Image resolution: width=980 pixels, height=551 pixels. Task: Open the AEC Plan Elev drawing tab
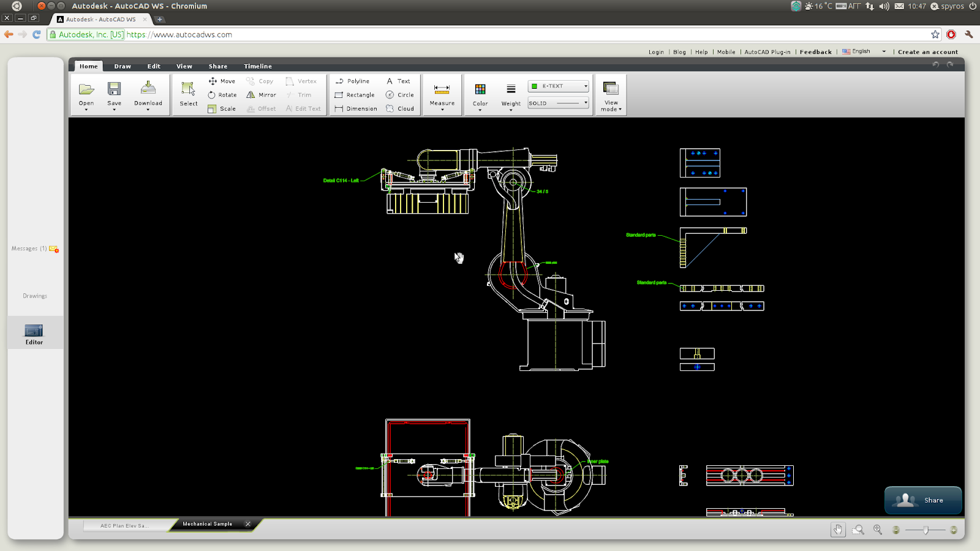point(124,525)
